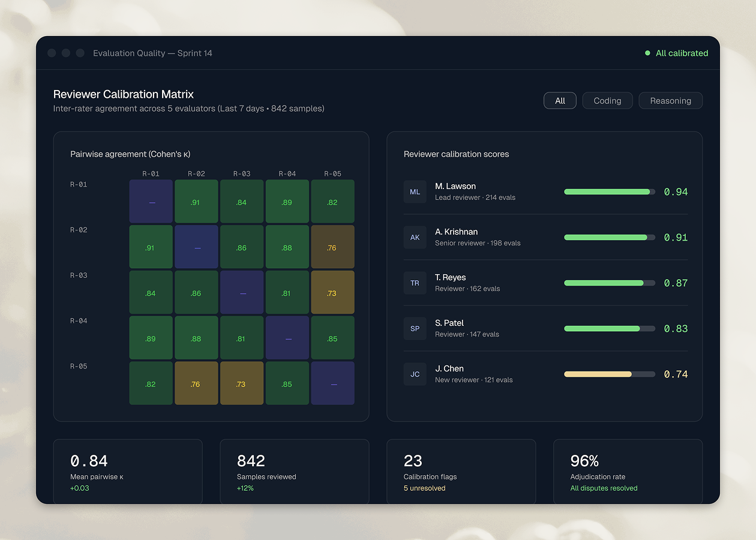Screen dimensions: 756x540
Task: Click the R-05 row label
Action: pyautogui.click(x=79, y=366)
